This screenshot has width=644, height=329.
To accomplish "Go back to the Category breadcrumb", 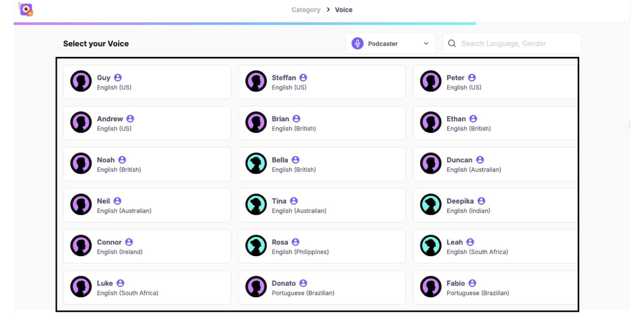I will [306, 10].
